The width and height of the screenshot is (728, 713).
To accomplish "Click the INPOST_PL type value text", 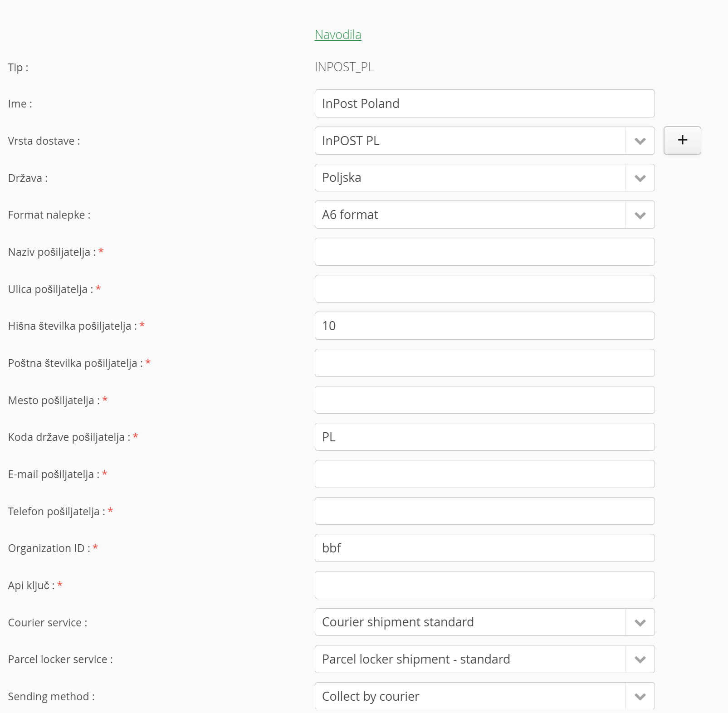I will tap(344, 67).
